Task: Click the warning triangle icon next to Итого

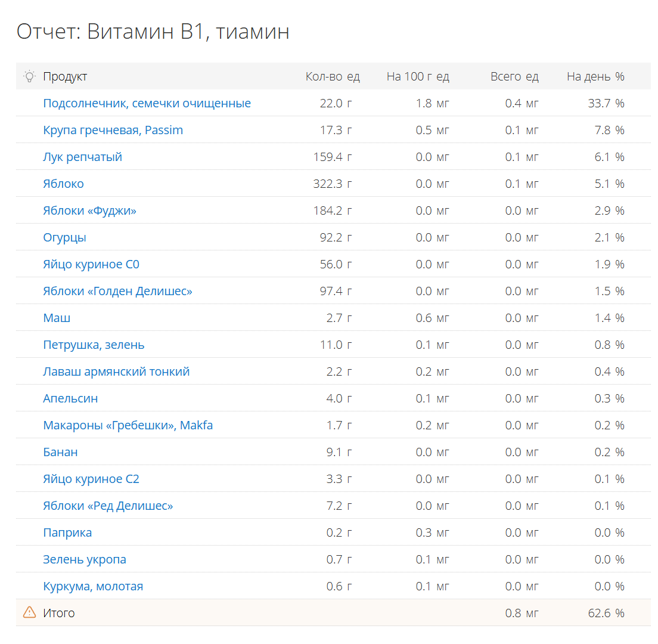Action: click(x=29, y=612)
